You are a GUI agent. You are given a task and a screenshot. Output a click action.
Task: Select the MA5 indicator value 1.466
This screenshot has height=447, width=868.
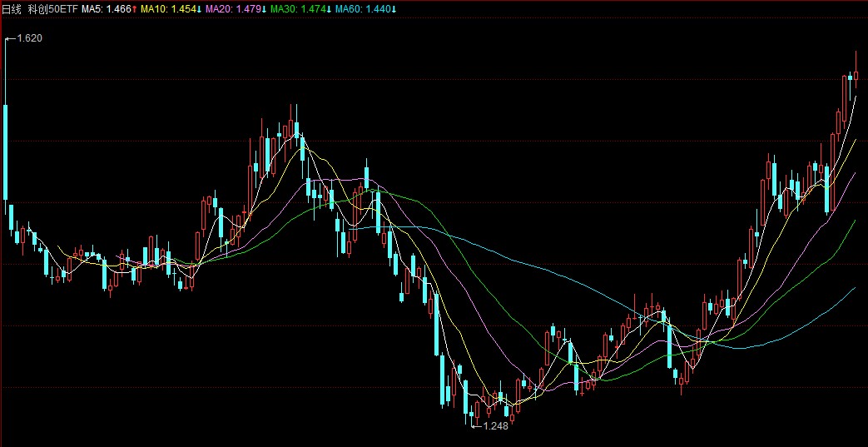(x=119, y=8)
